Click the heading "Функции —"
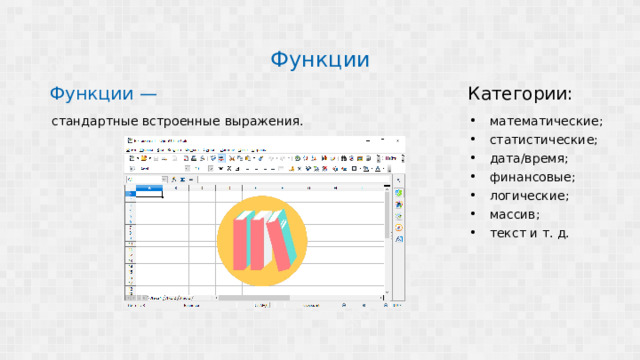 click(x=103, y=94)
